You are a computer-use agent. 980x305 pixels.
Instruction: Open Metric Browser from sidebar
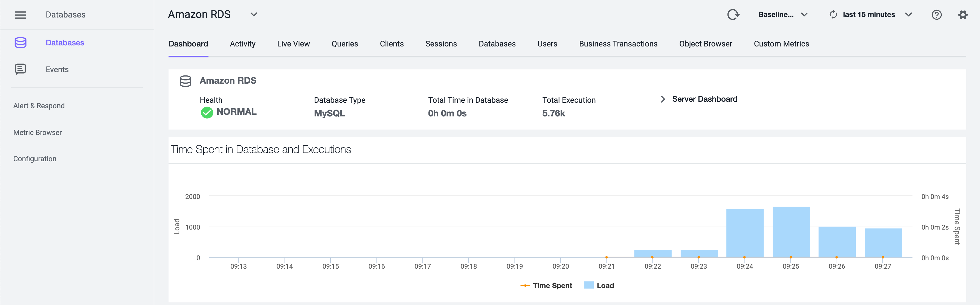37,133
